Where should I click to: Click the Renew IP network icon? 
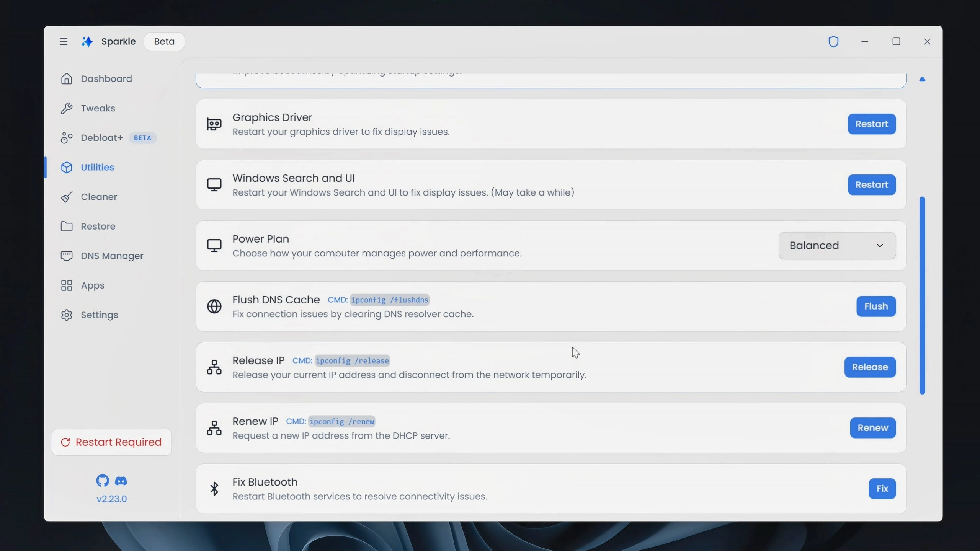(214, 428)
